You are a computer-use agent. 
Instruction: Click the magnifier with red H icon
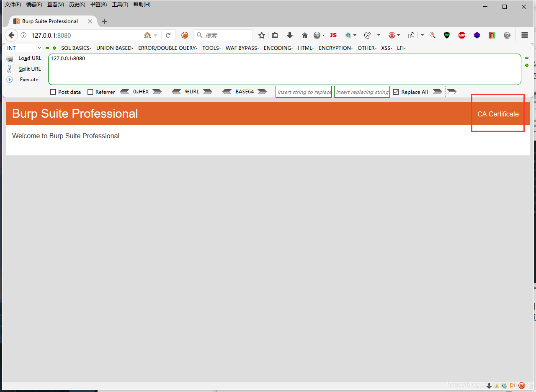(x=433, y=35)
